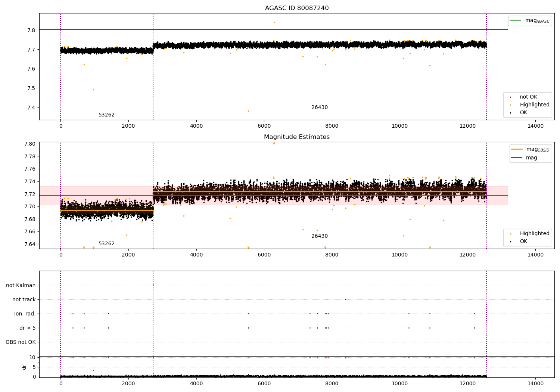560x392 pixels.
Task: Click the 'not track' flag marker near 8400
Action: coord(346,299)
